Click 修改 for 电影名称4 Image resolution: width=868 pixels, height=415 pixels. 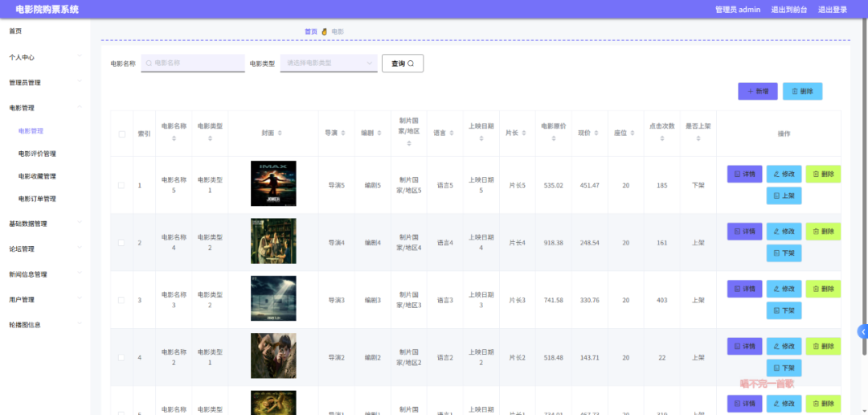pyautogui.click(x=784, y=232)
